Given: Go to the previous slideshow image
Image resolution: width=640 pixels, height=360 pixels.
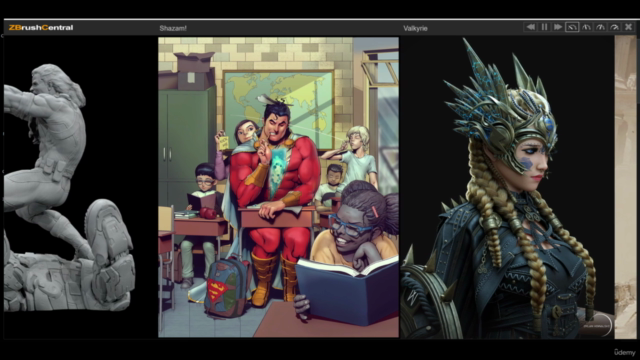Looking at the screenshot, I should [x=531, y=27].
